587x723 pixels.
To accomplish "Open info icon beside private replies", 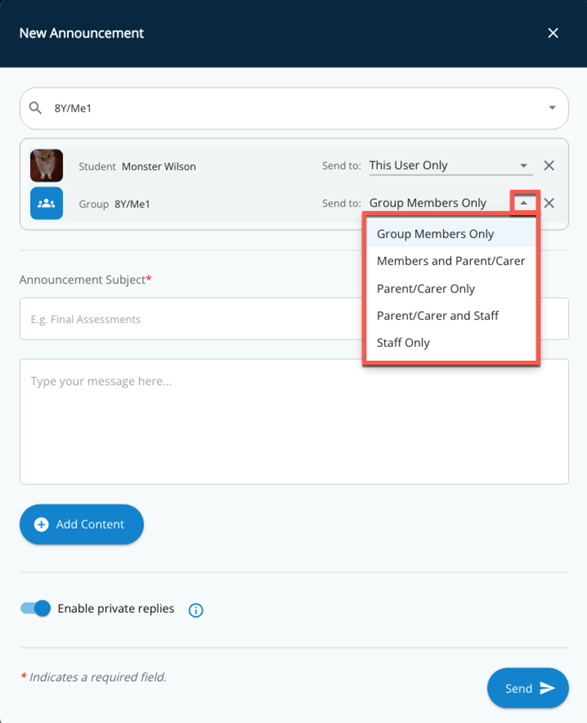I will [196, 610].
